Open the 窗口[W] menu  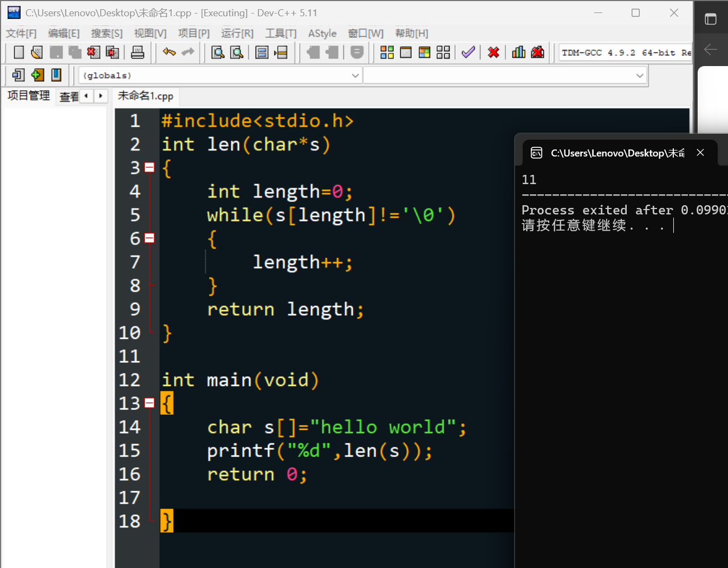pos(366,34)
